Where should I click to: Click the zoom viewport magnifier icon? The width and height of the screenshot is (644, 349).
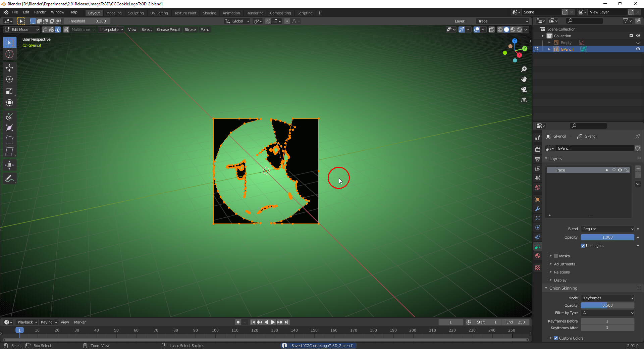click(524, 69)
